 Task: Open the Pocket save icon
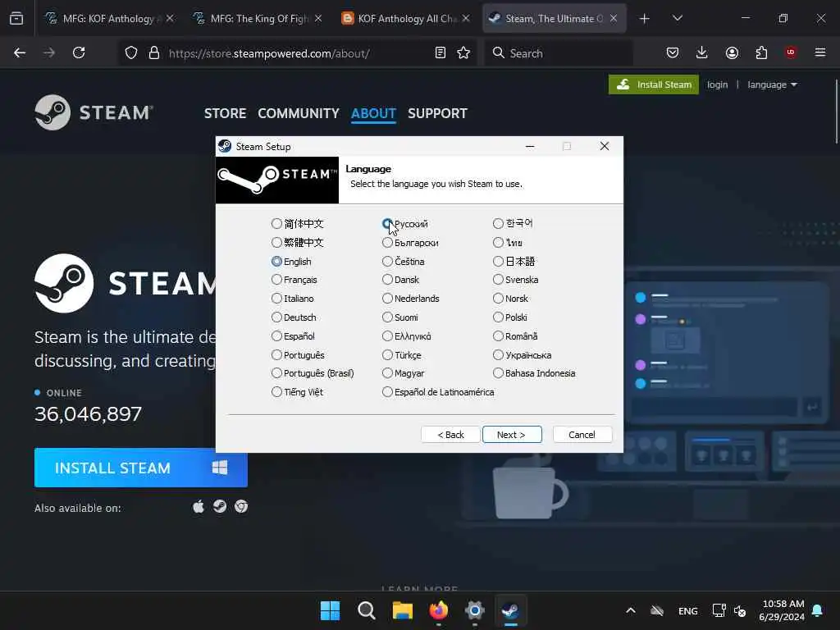click(x=673, y=52)
